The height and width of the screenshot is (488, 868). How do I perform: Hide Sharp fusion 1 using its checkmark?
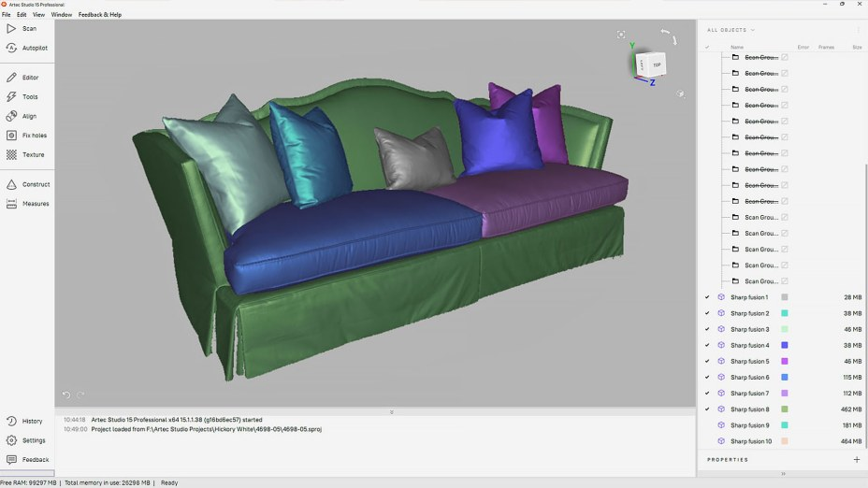point(707,297)
